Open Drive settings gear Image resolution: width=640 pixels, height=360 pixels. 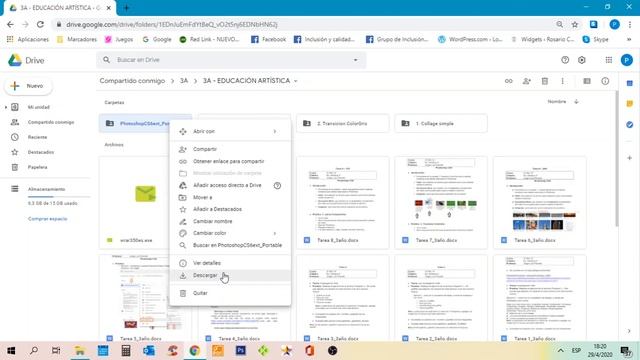pos(582,60)
